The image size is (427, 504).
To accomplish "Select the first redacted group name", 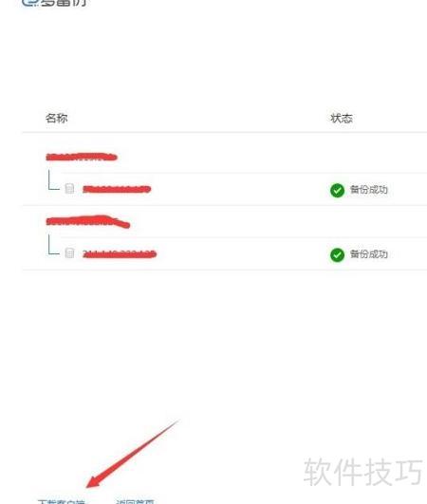I will pyautogui.click(x=82, y=157).
